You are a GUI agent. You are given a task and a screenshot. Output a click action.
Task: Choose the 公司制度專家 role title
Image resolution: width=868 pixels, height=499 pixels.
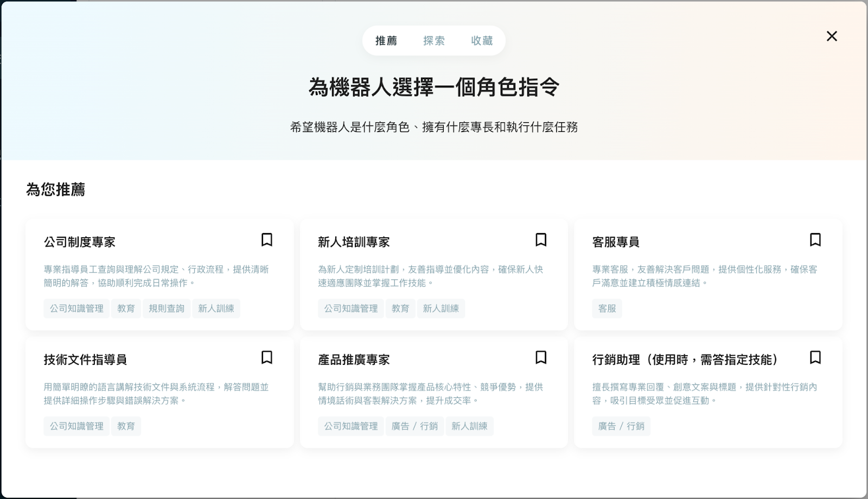point(80,242)
